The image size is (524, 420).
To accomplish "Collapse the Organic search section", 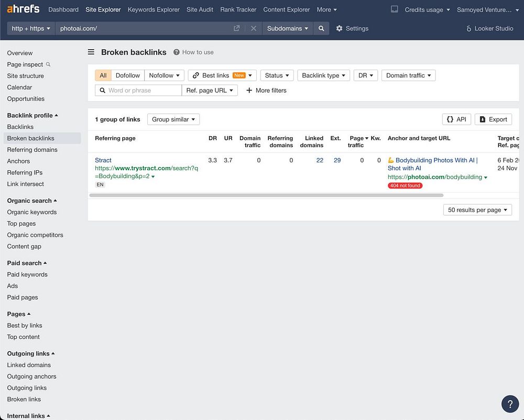I will point(32,201).
